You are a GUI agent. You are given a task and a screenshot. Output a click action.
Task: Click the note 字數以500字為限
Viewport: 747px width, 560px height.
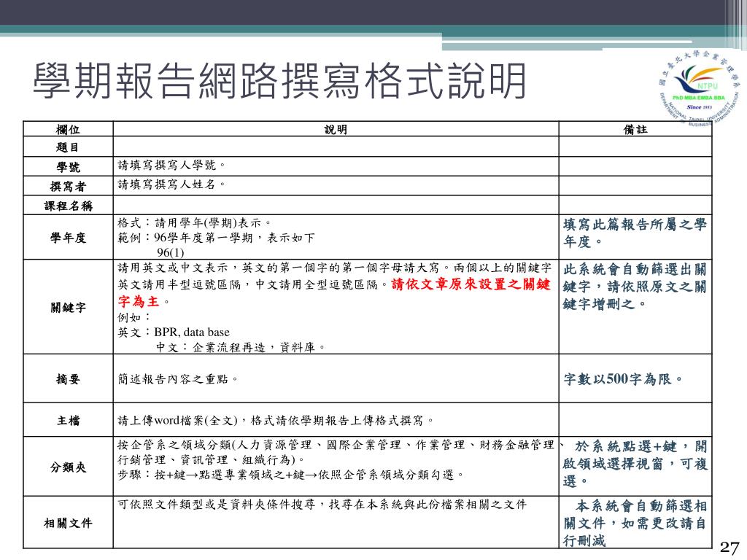pos(623,379)
